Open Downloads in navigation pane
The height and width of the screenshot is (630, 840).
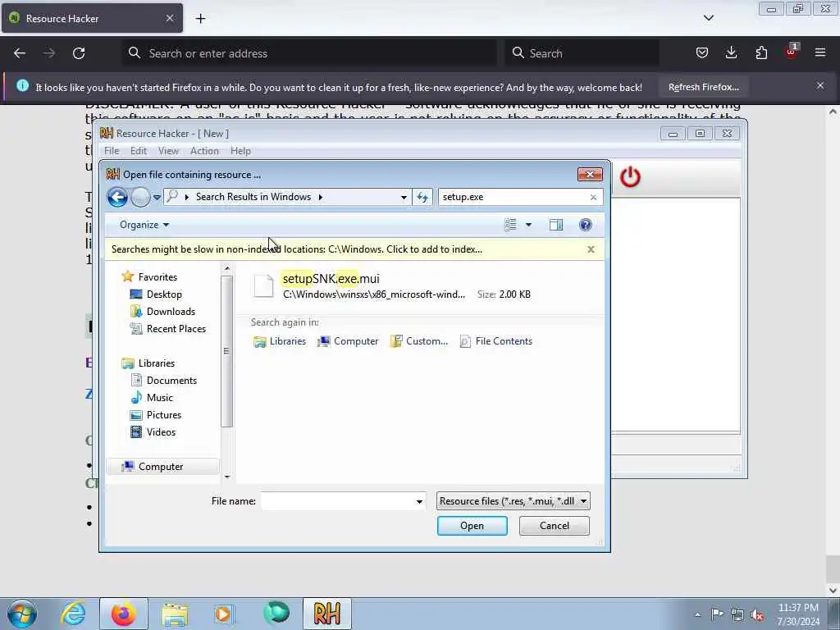pos(163,311)
